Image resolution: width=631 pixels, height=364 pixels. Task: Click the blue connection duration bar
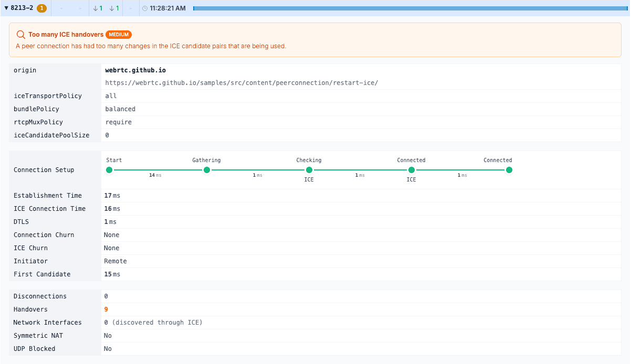coord(411,8)
